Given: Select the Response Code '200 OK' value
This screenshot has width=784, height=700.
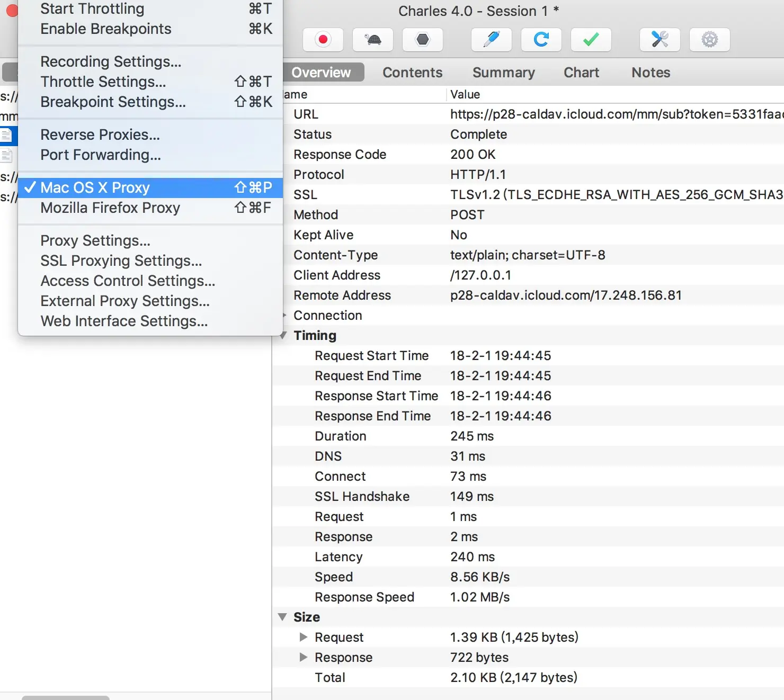Looking at the screenshot, I should pyautogui.click(x=473, y=155).
